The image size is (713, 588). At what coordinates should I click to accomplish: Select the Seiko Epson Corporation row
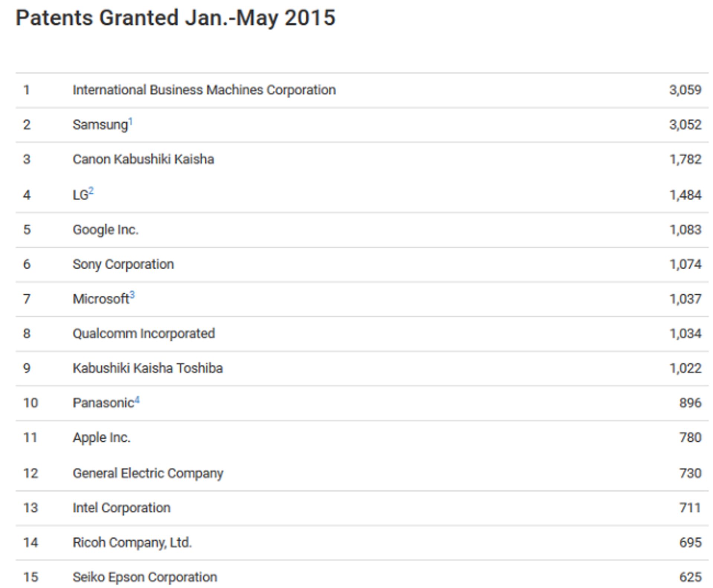click(x=144, y=577)
